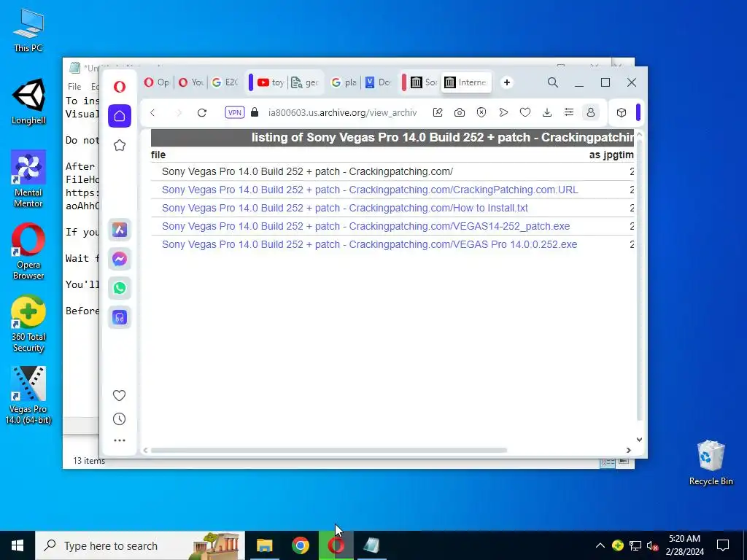
Task: Open ad blocker shield icon
Action: [481, 112]
